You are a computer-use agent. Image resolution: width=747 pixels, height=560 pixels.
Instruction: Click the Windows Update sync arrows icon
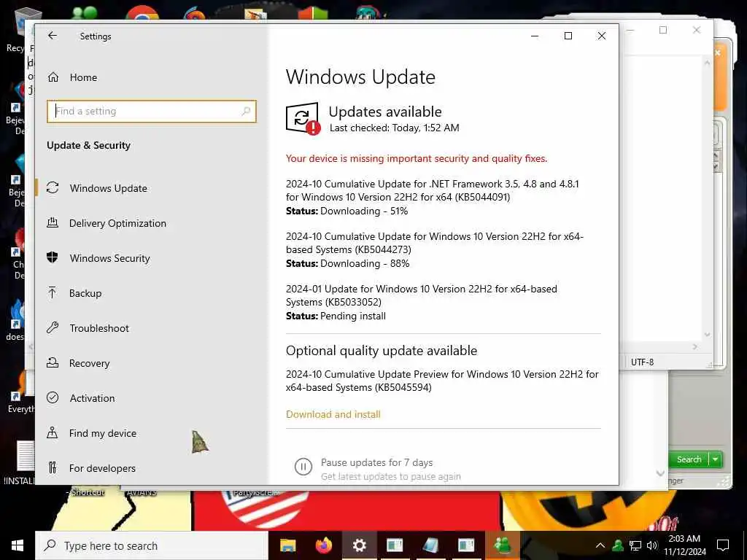pos(53,187)
